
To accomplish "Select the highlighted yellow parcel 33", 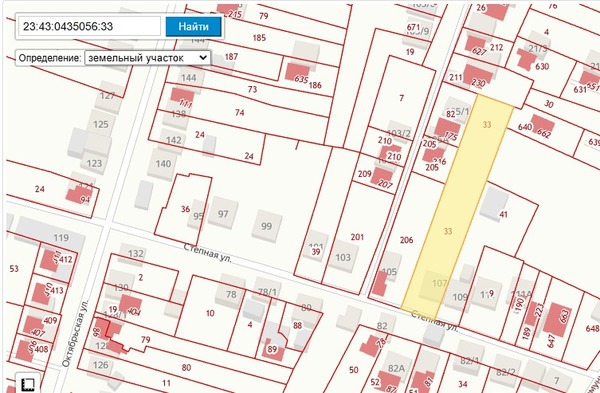I will [x=457, y=207].
